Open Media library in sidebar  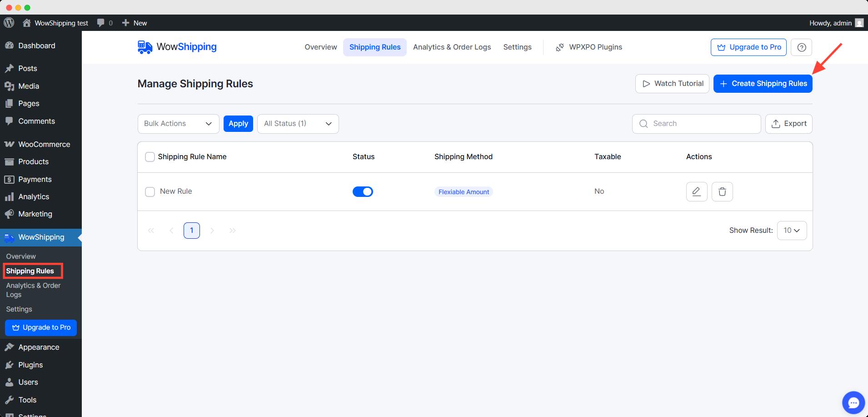pyautogui.click(x=41, y=86)
